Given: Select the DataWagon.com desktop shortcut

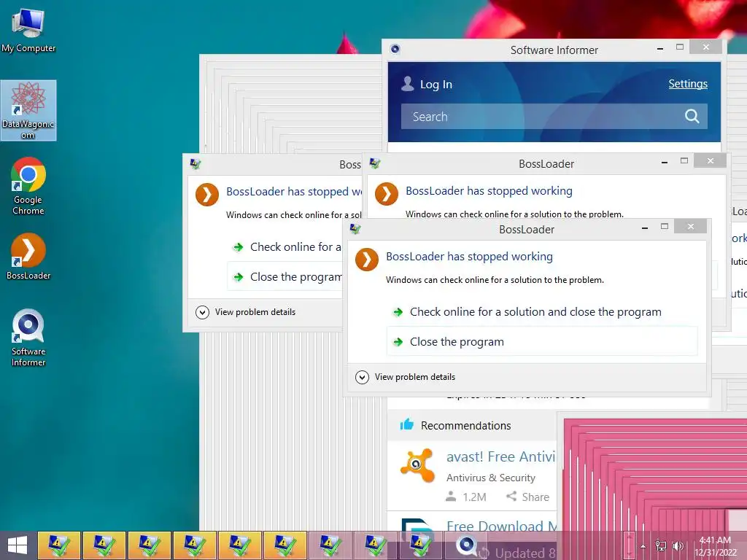Looking at the screenshot, I should [28, 111].
